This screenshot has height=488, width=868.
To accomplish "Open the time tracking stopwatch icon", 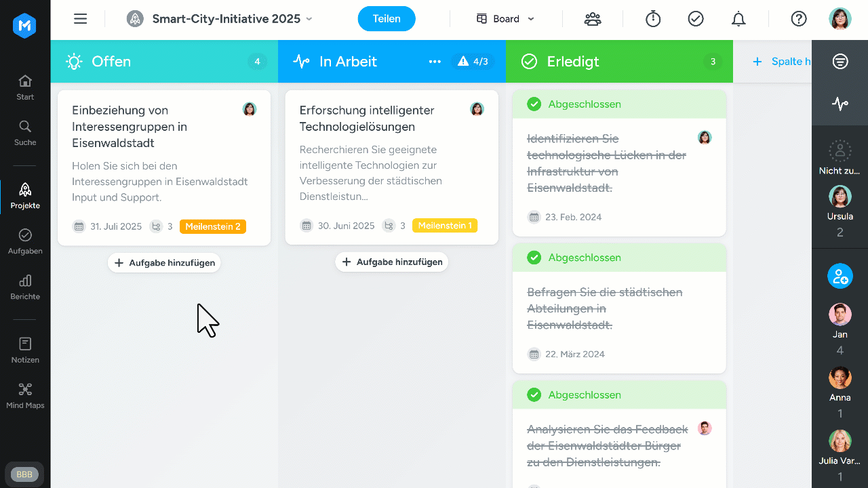I will pyautogui.click(x=653, y=19).
